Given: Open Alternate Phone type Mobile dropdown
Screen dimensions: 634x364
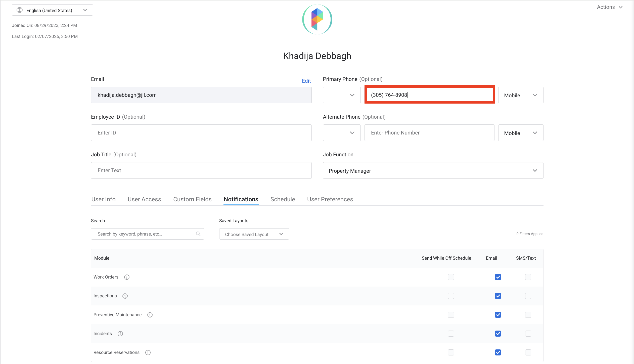Looking at the screenshot, I should [520, 133].
